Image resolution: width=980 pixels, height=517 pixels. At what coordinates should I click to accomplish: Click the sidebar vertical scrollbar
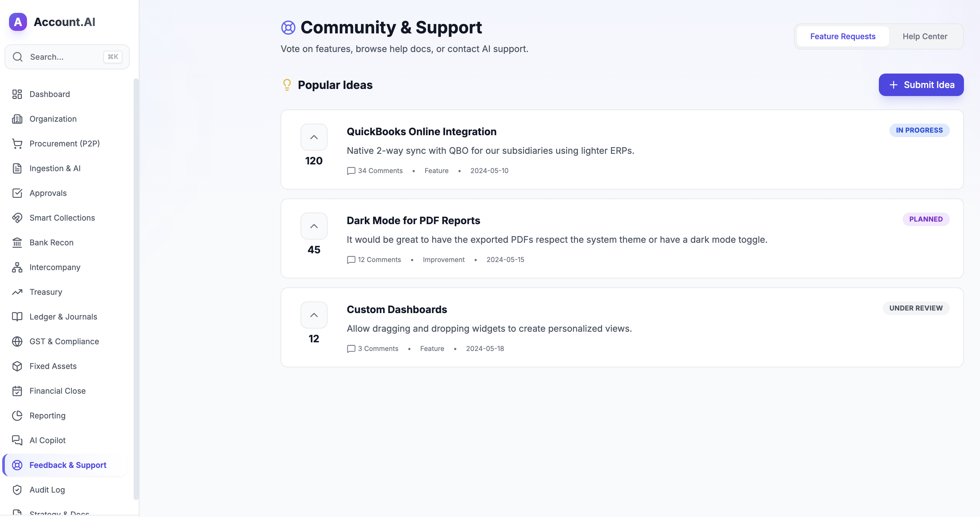(x=136, y=289)
